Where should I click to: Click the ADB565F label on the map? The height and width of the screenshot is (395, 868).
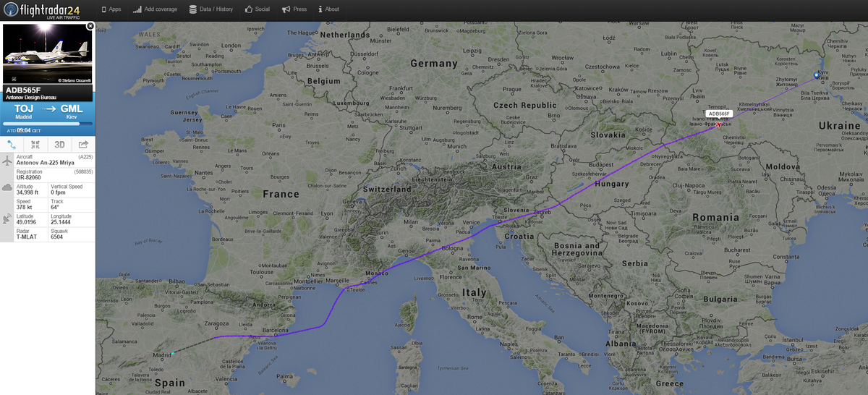(x=720, y=114)
